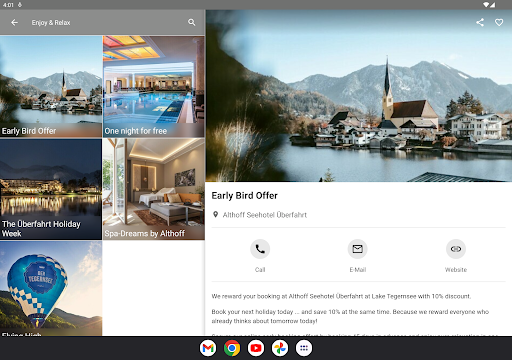512x360 pixels.
Task: Open the Website link icon
Action: pyautogui.click(x=456, y=249)
